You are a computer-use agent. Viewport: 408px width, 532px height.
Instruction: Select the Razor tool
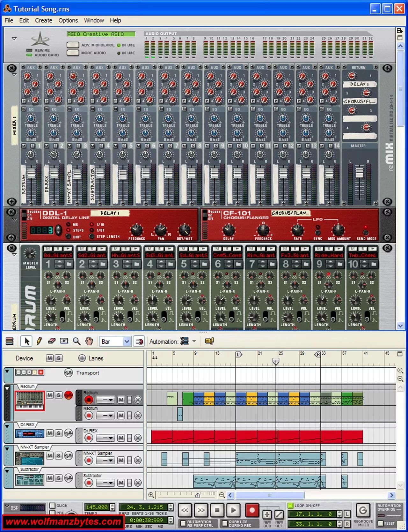[x=64, y=341]
